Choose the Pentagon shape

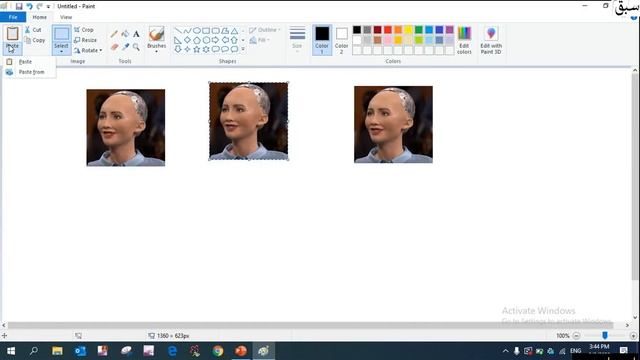point(197,40)
